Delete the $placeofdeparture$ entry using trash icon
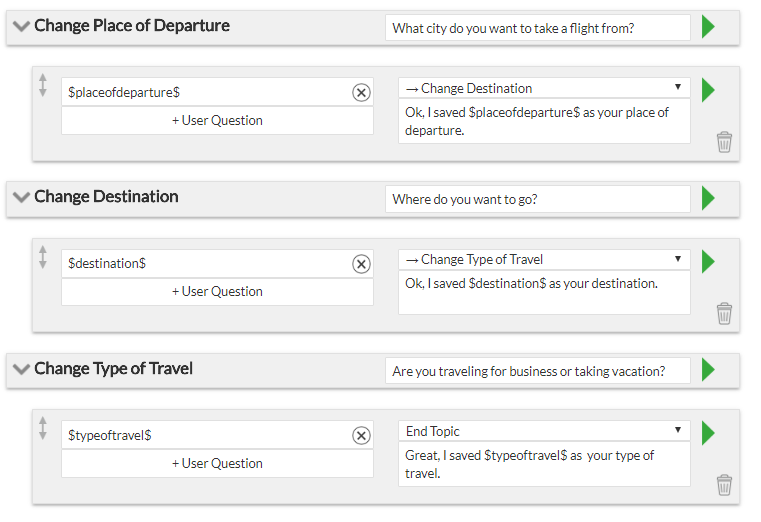The width and height of the screenshot is (761, 522). [x=724, y=142]
